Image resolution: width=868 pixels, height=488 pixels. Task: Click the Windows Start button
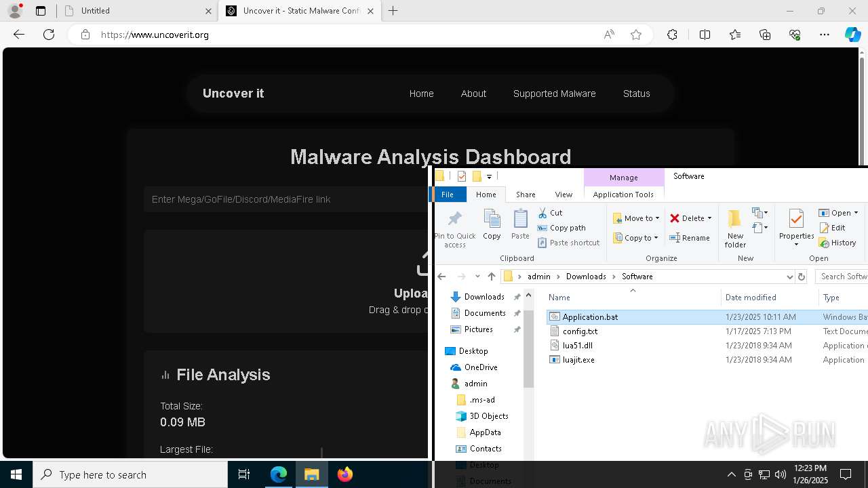point(16,474)
